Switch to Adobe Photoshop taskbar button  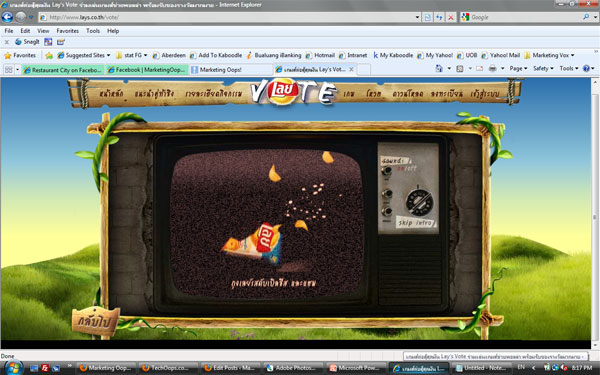294,368
